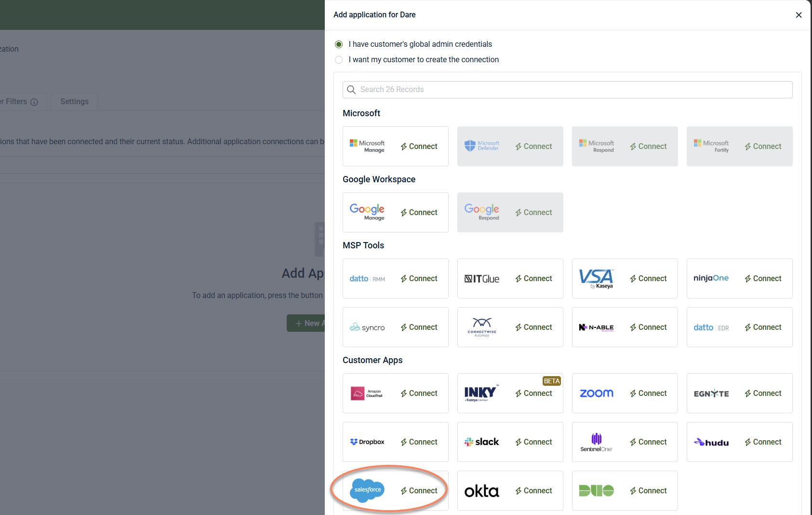The image size is (812, 515).
Task: Click the 'Microsoft' section heading
Action: [x=361, y=113]
